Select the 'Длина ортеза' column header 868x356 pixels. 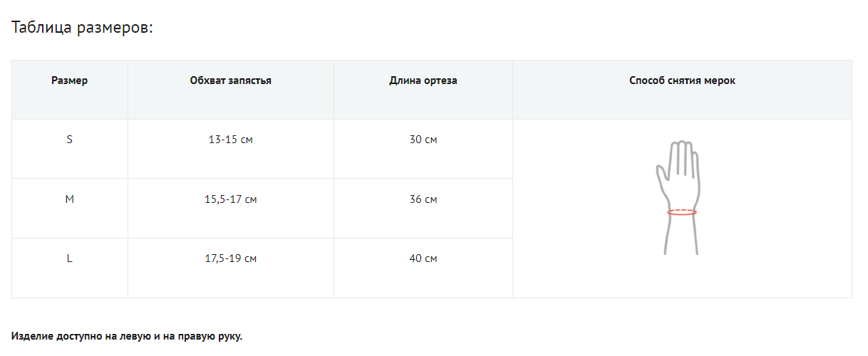coord(423,80)
